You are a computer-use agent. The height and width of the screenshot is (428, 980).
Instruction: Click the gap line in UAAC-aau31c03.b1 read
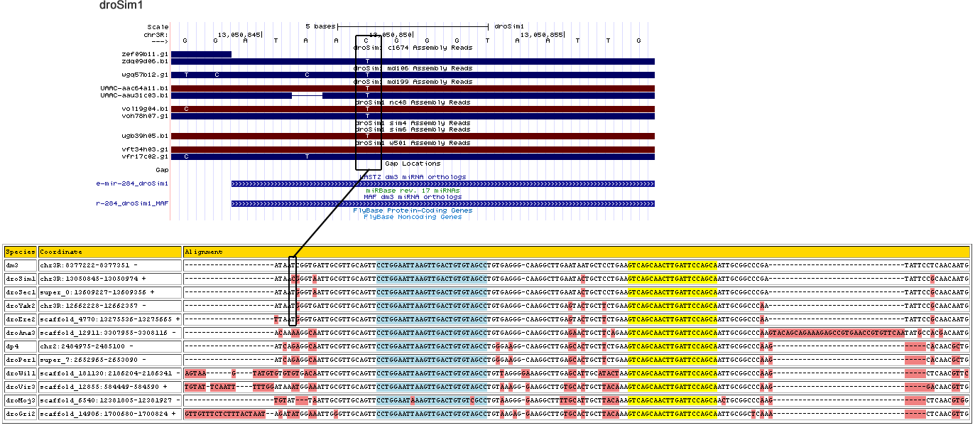click(x=307, y=95)
